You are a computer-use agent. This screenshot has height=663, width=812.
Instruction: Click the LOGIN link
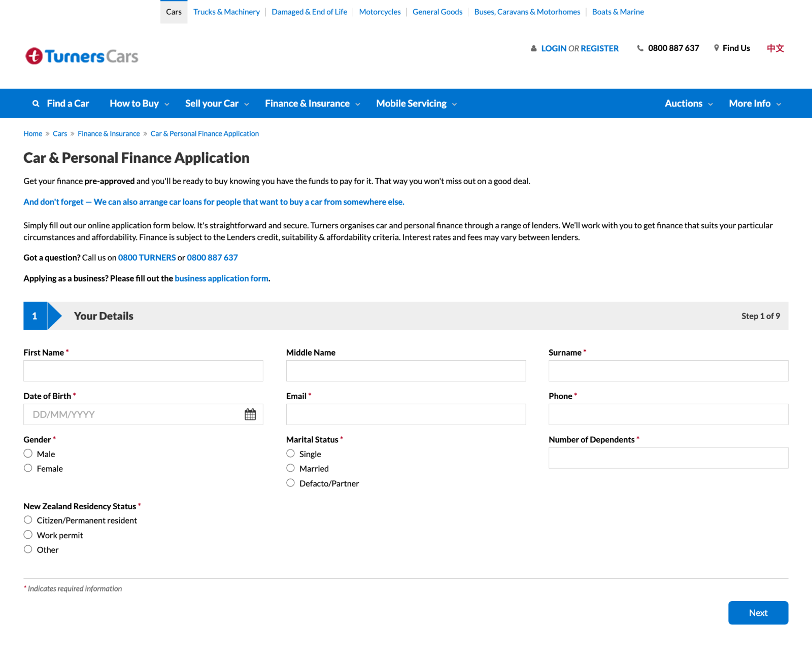click(554, 49)
